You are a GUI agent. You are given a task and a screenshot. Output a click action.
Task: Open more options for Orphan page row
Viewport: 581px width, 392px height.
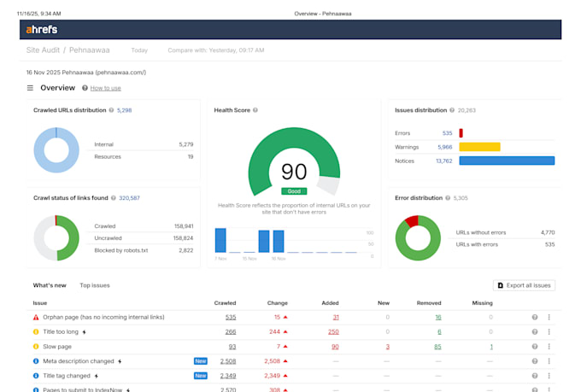pyautogui.click(x=549, y=317)
